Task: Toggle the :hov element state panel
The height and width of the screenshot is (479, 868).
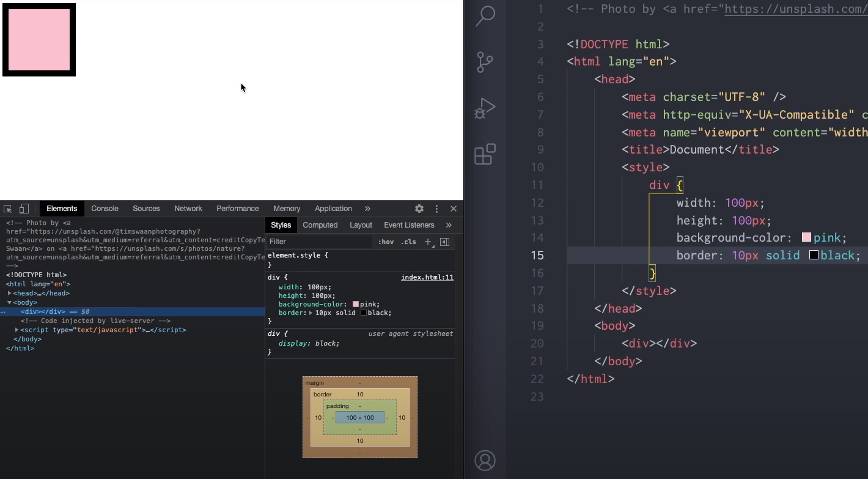Action: point(386,242)
